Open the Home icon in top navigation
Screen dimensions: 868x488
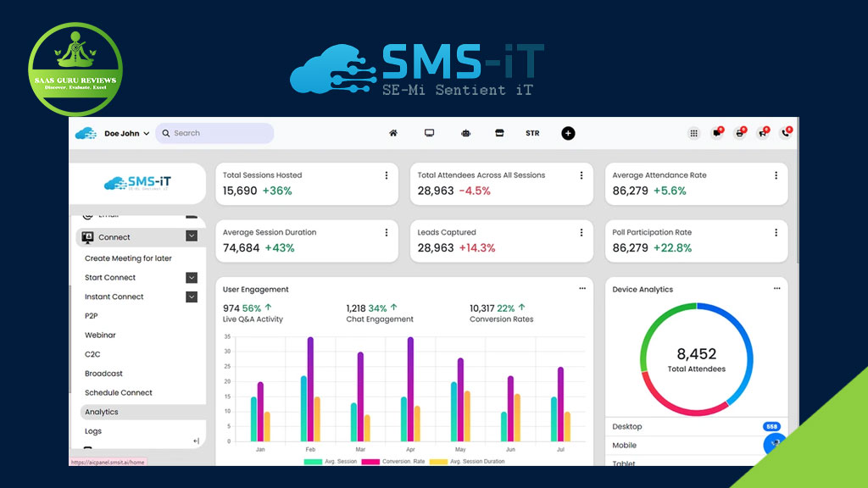[x=393, y=133]
